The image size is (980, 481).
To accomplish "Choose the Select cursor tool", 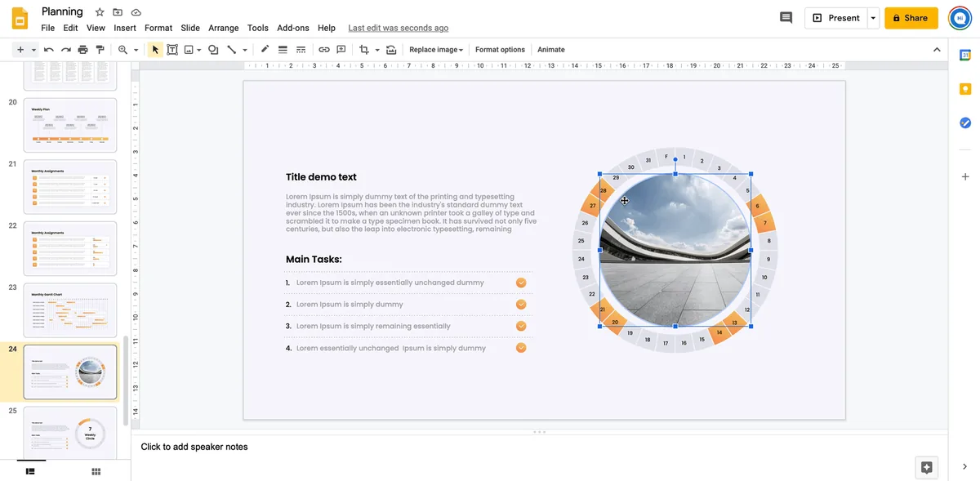I will coord(155,50).
